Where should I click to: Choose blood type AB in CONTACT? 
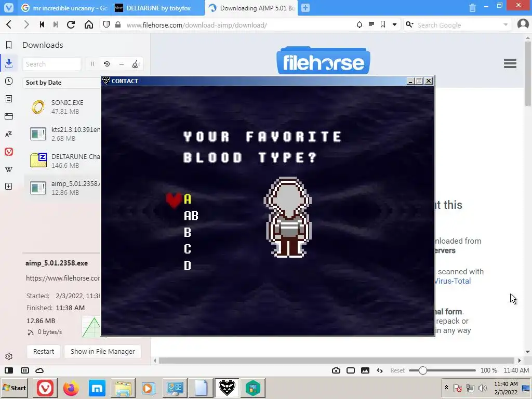click(x=191, y=216)
